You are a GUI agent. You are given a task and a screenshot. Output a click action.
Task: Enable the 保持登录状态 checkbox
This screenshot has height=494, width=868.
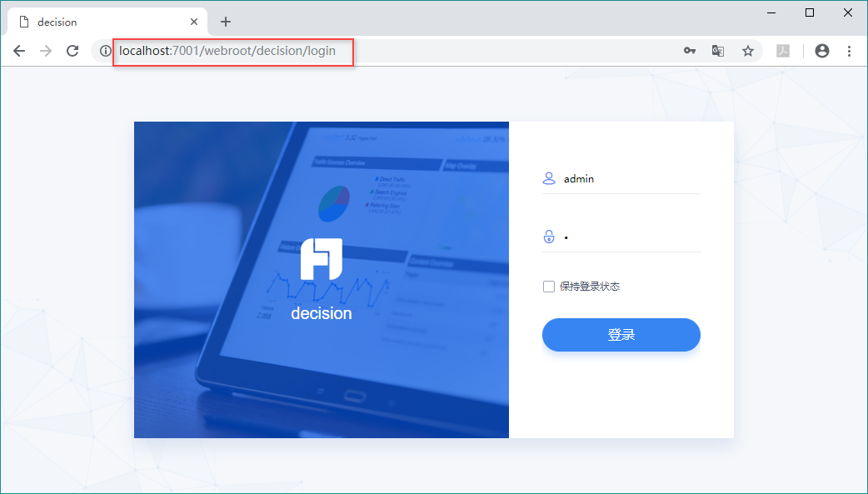pos(549,287)
